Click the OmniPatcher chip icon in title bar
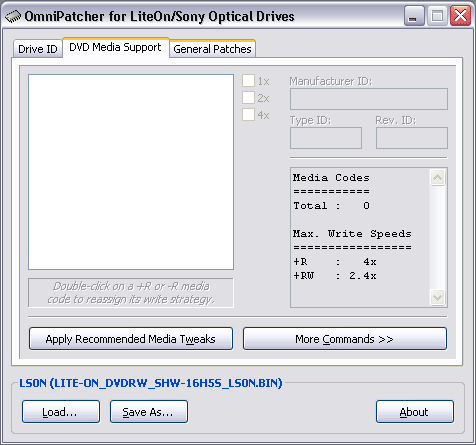 (x=13, y=16)
